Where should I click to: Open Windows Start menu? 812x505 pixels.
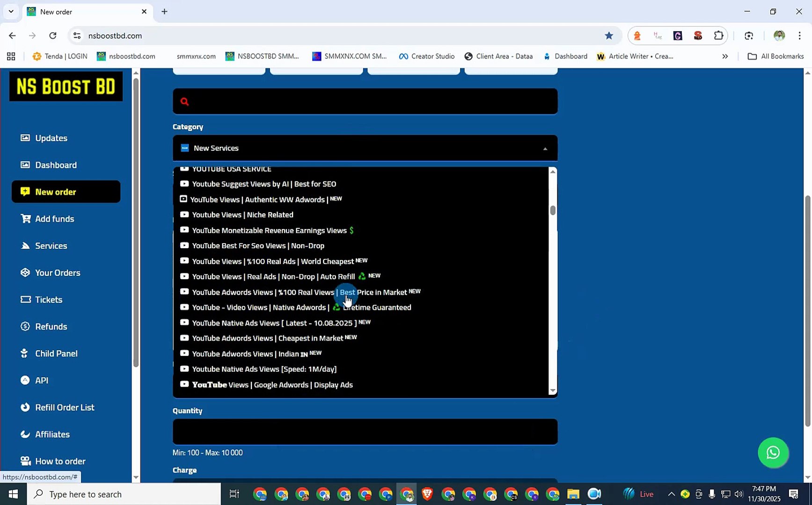pos(13,494)
